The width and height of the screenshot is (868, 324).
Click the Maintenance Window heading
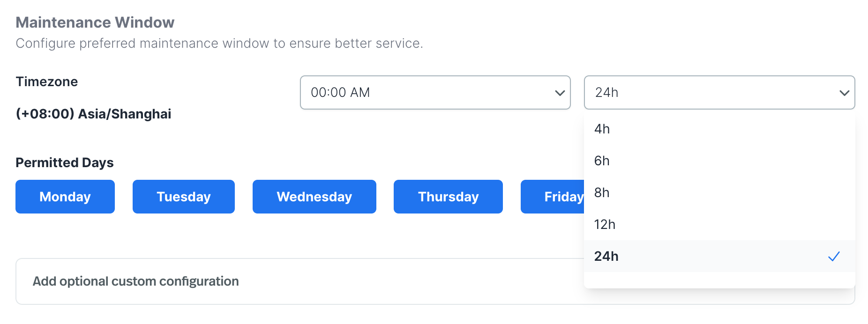(95, 22)
